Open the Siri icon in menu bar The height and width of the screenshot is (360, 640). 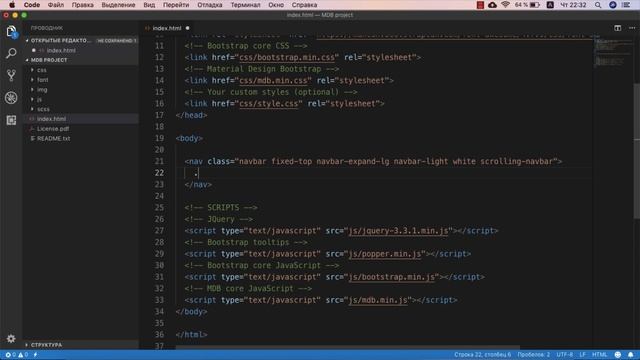[613, 5]
